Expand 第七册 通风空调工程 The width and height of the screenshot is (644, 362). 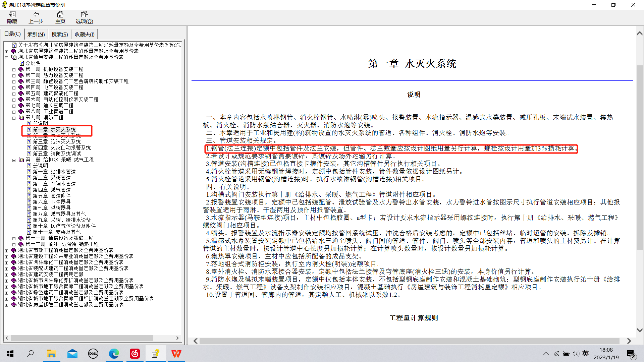(14, 106)
